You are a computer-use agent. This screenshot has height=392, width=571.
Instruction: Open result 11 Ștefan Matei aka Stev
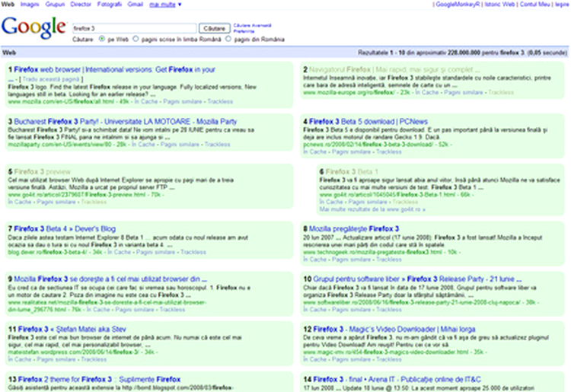(72, 330)
